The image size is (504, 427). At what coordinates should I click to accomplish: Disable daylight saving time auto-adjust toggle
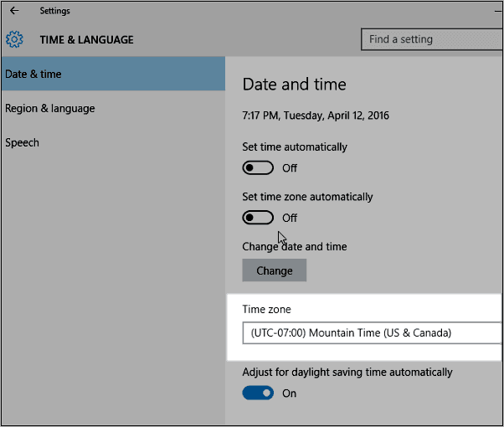tap(258, 393)
